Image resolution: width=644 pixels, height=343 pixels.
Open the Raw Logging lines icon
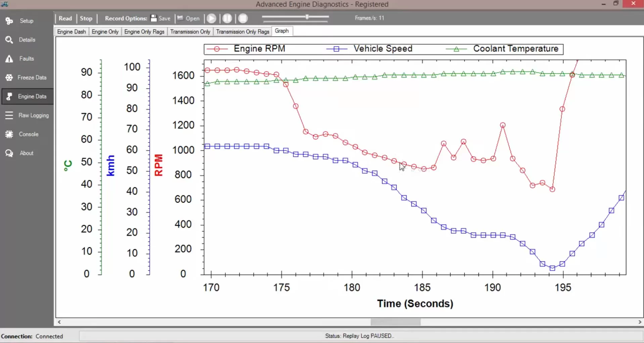(x=9, y=115)
